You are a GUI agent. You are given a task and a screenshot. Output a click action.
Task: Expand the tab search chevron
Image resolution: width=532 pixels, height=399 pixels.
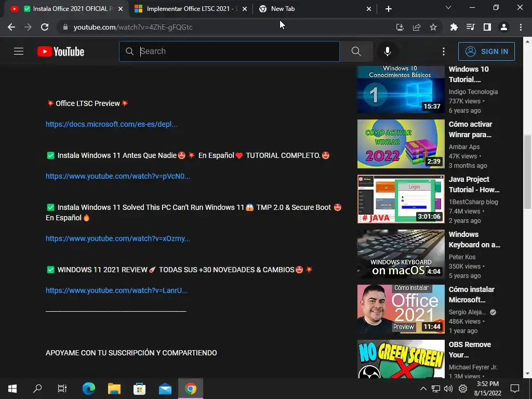click(448, 7)
